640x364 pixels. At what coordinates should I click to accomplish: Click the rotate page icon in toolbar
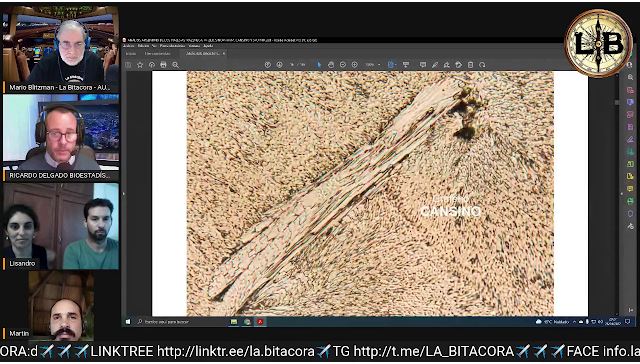(482, 65)
